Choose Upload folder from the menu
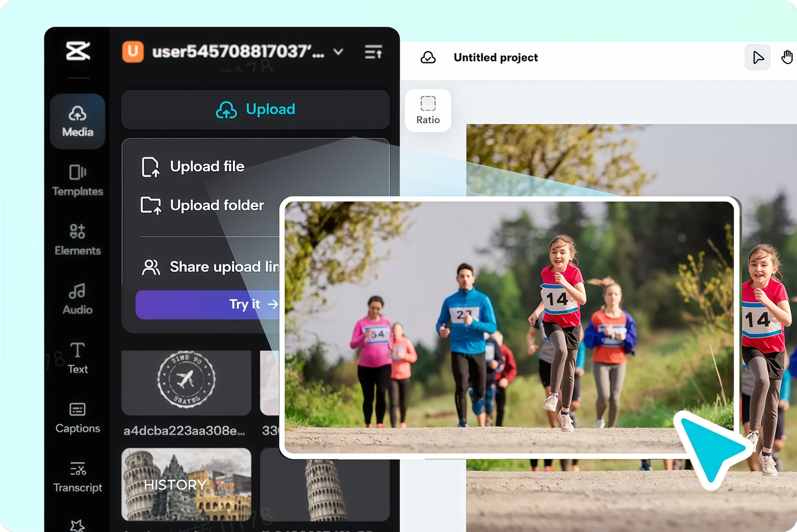Screen dimensions: 797x532 click(203, 205)
